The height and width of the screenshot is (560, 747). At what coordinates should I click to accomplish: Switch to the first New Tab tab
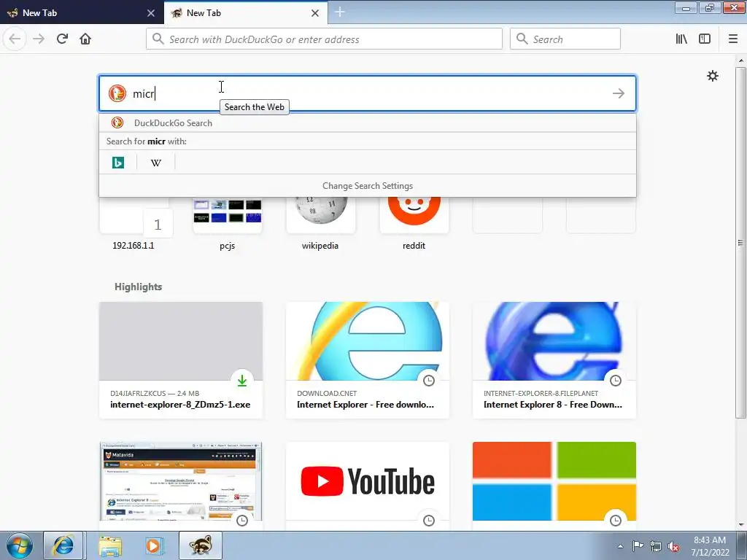point(82,12)
